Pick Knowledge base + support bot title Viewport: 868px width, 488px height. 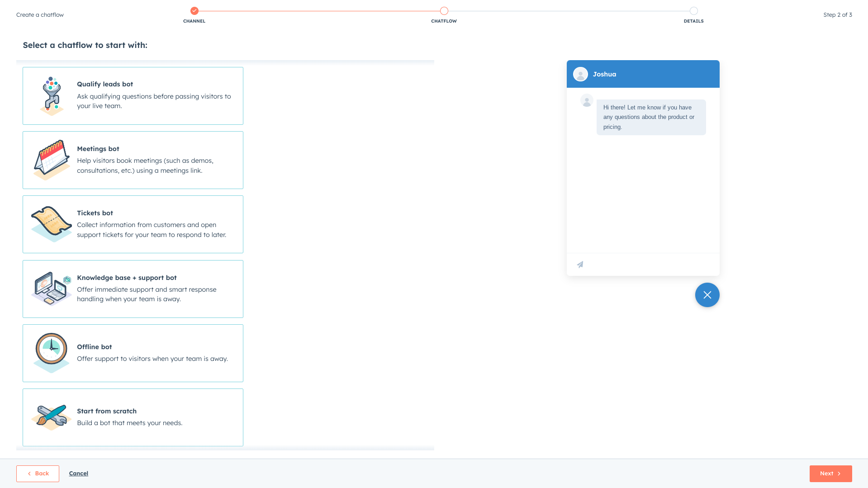point(127,278)
